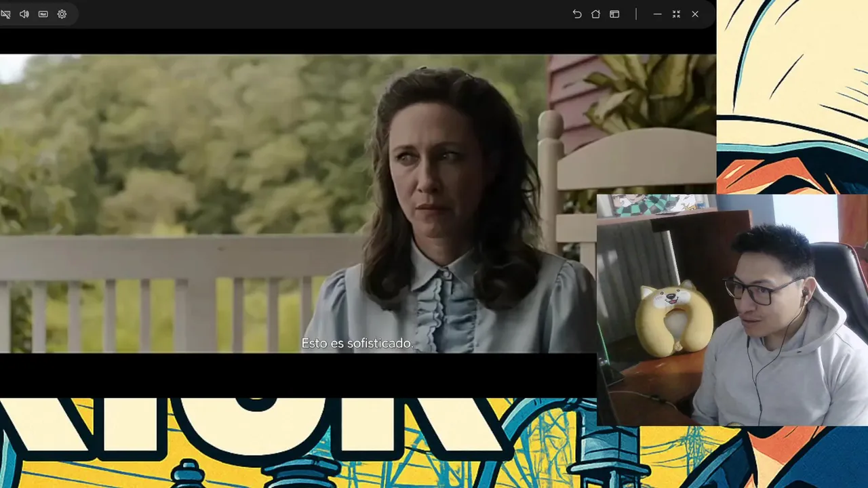
Task: Open the settings gear
Action: [62, 14]
